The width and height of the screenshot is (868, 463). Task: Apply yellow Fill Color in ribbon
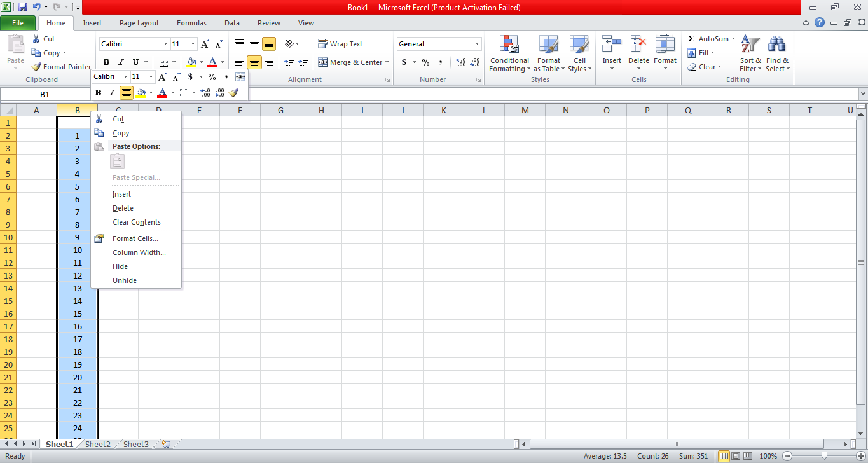191,62
